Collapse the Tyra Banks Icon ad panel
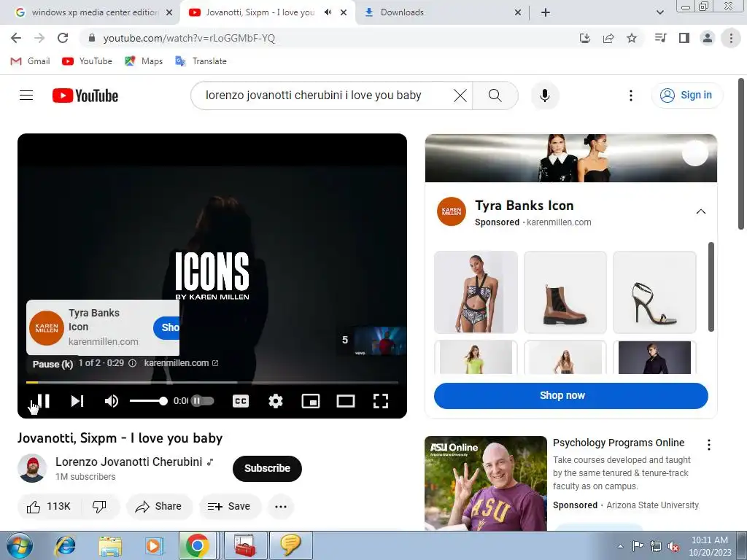 coord(701,211)
